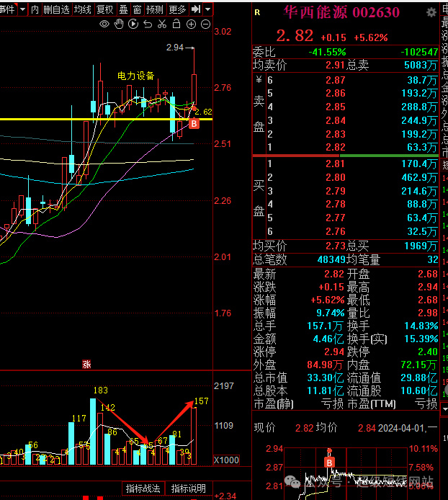Select buy level 6 price 2.76
448x500 pixels.
[336, 231]
